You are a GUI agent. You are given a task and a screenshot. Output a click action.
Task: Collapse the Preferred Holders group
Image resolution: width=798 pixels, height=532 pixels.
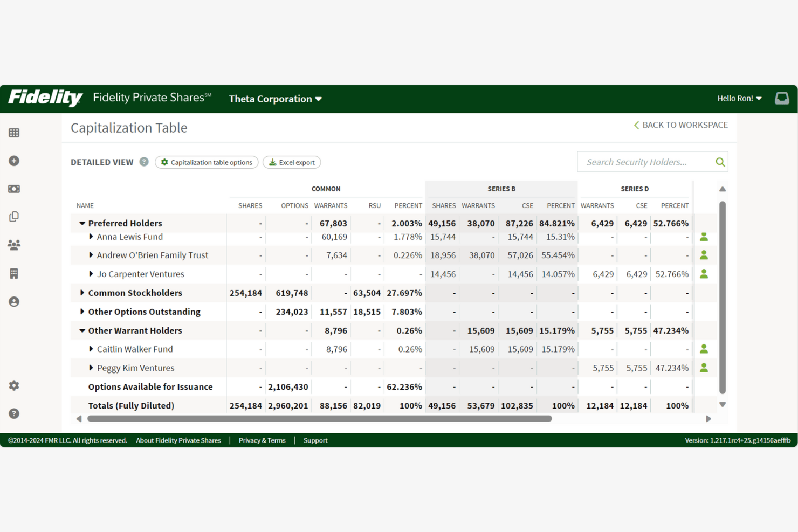[x=81, y=223]
